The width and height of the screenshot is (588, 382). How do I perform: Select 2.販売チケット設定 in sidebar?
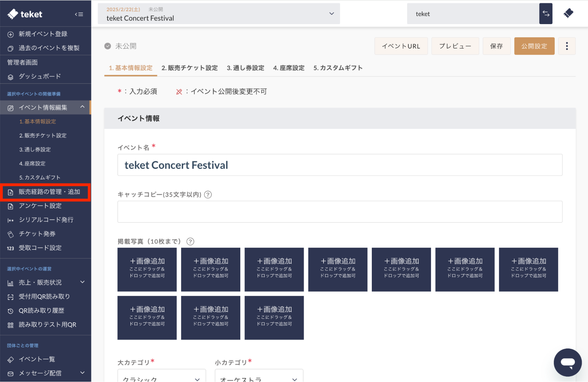(x=43, y=136)
